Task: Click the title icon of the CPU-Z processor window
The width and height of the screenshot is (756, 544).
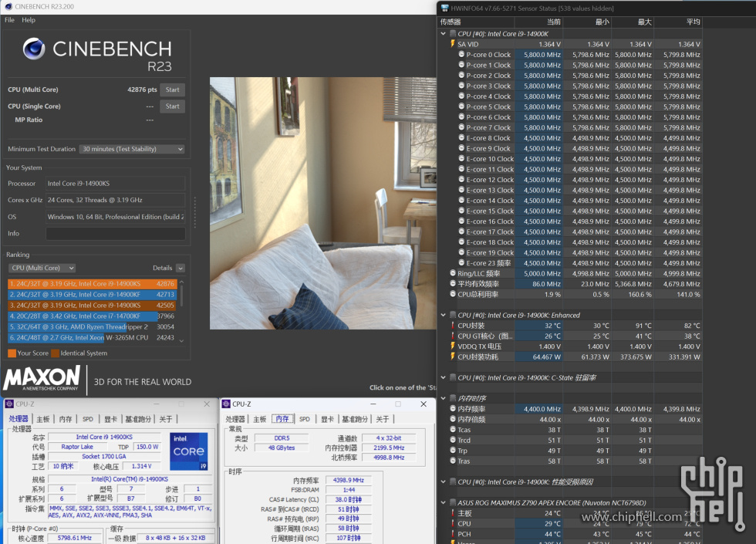Action: pyautogui.click(x=9, y=404)
